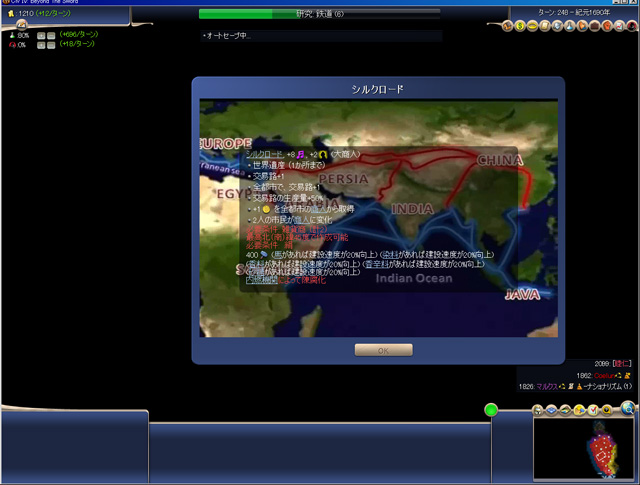Open the Espionage Advisor spy icon
Image resolution: width=640 pixels, height=485 pixels.
632,26
